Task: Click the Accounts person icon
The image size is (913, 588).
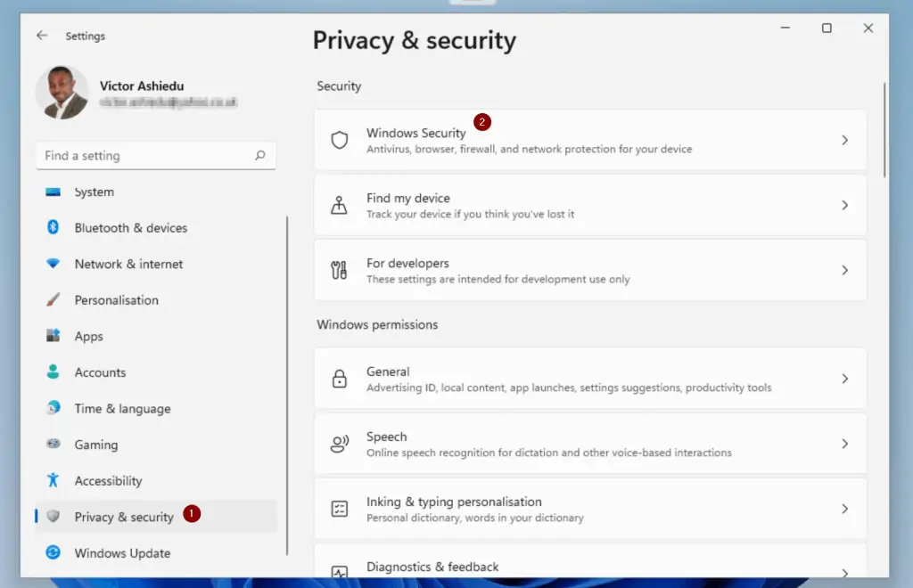Action: click(x=53, y=372)
